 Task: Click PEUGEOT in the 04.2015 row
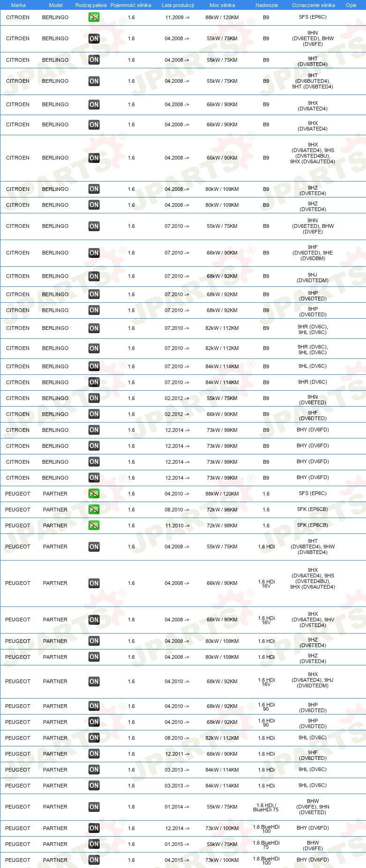click(x=18, y=860)
